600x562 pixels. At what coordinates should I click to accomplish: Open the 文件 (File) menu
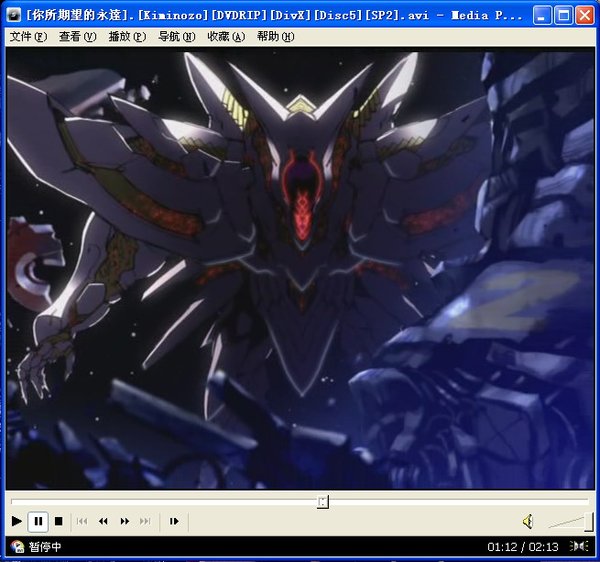[28, 37]
